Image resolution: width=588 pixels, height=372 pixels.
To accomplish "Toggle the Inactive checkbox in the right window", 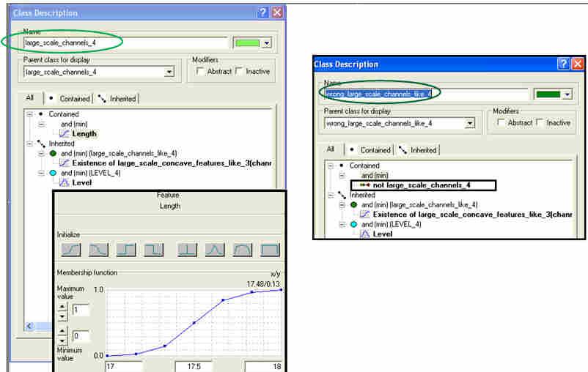I will (x=540, y=122).
